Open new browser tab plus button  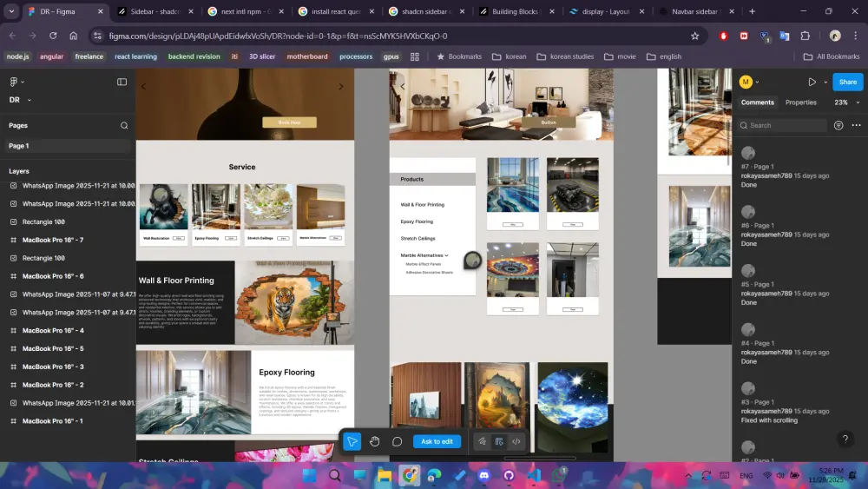pyautogui.click(x=752, y=11)
